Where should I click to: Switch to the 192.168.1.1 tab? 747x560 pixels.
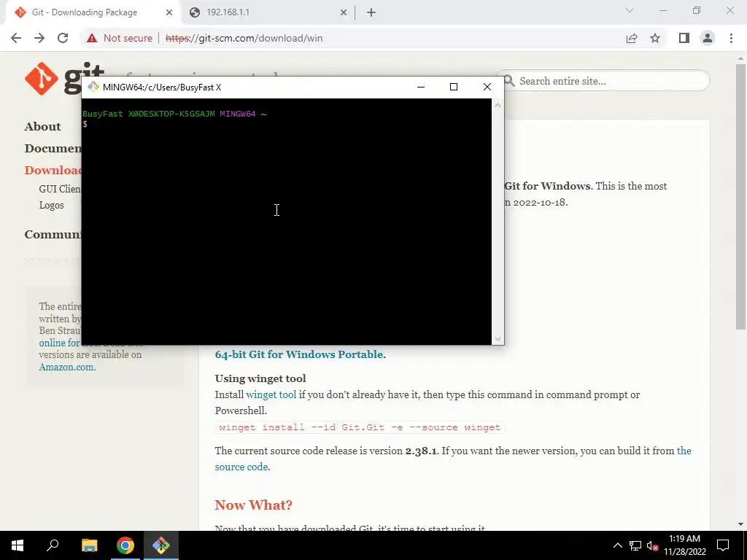point(267,12)
